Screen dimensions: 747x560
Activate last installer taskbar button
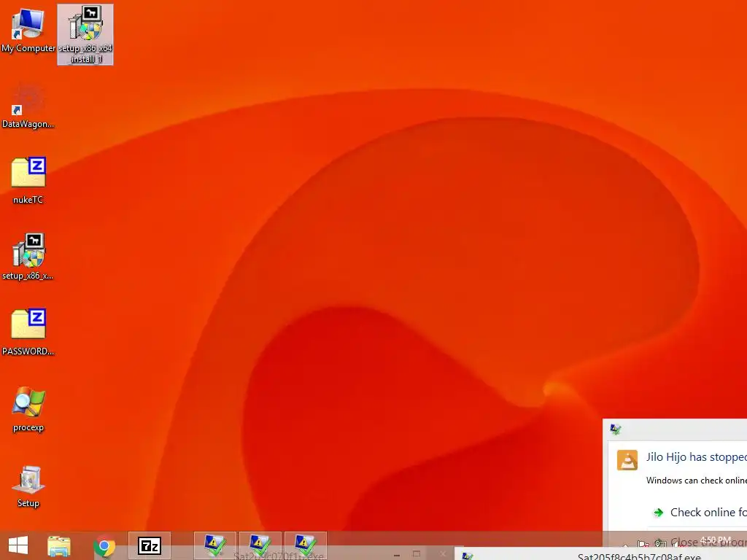coord(306,545)
